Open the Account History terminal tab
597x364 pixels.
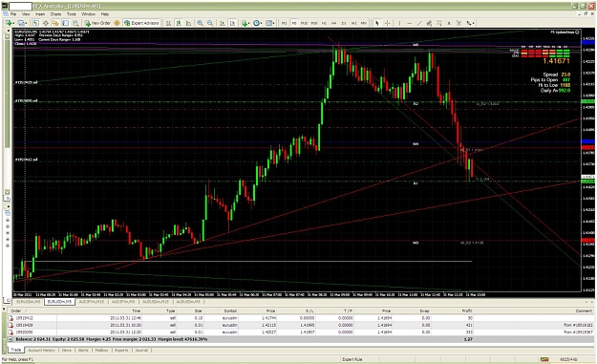pyautogui.click(x=41, y=351)
